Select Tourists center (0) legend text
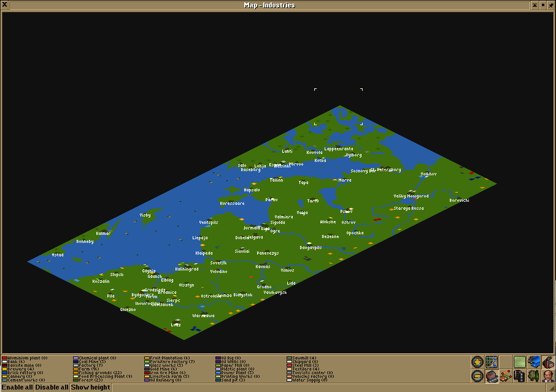The image size is (556, 392). [313, 373]
